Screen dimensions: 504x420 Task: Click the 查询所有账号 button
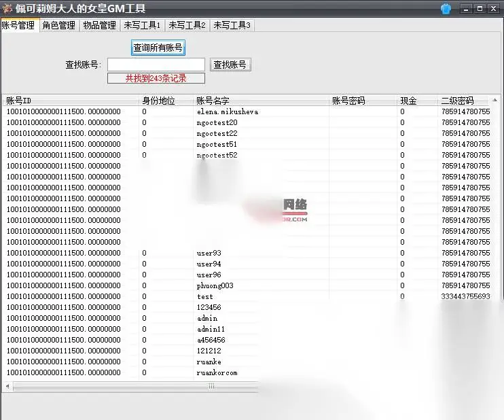[x=158, y=48]
